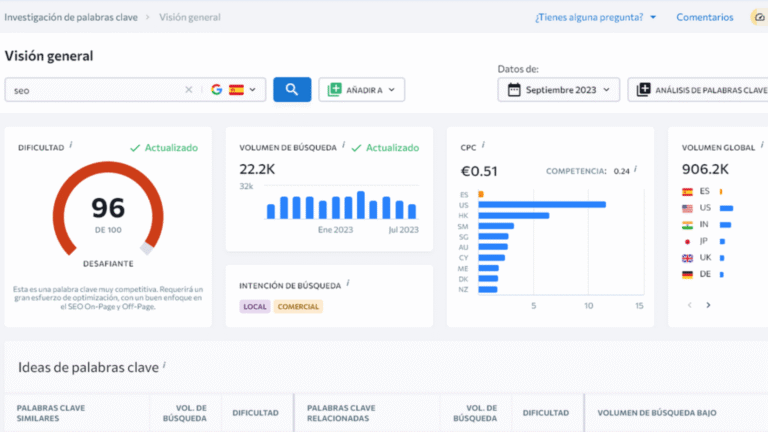Sort by VOL. DE BÚSQUEDA in related keywords table
The height and width of the screenshot is (432, 768).
tap(475, 413)
